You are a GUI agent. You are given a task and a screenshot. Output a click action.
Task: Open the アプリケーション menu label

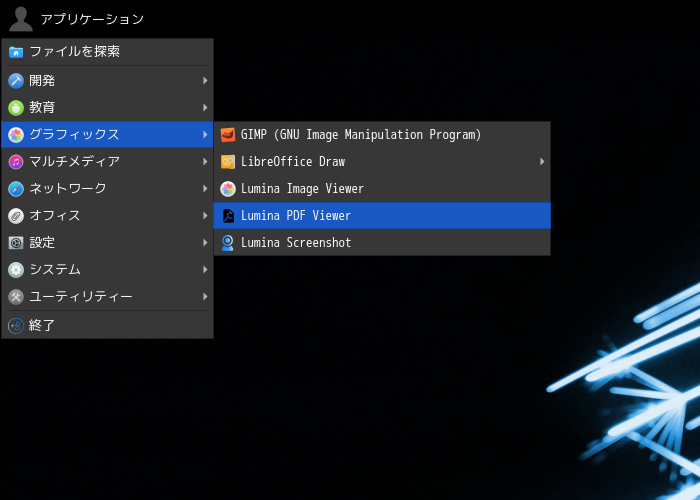click(x=92, y=19)
